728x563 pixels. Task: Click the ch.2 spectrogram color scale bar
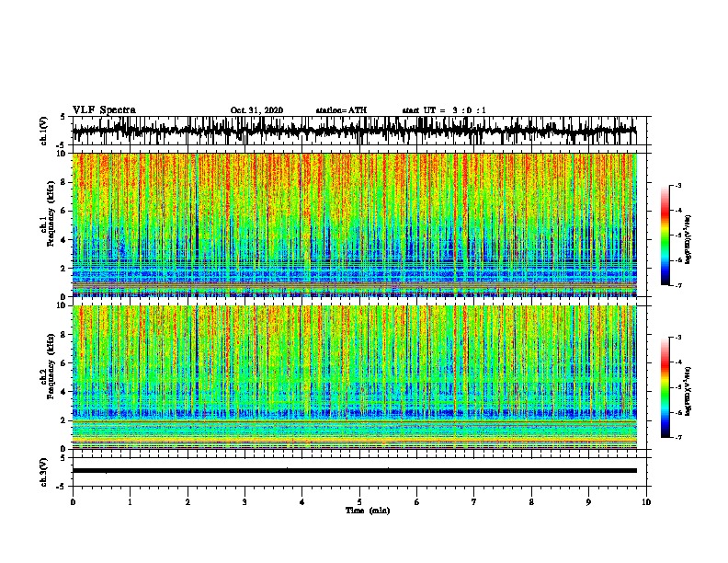click(x=665, y=387)
